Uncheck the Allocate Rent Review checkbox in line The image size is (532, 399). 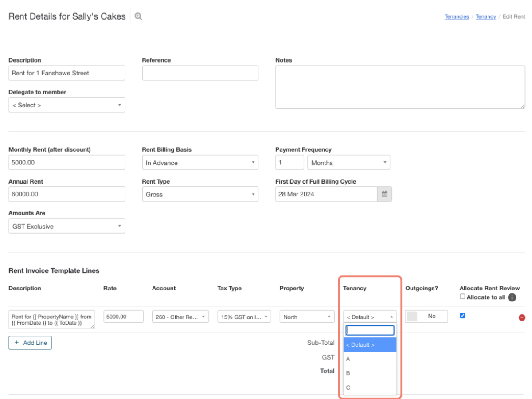(x=462, y=316)
